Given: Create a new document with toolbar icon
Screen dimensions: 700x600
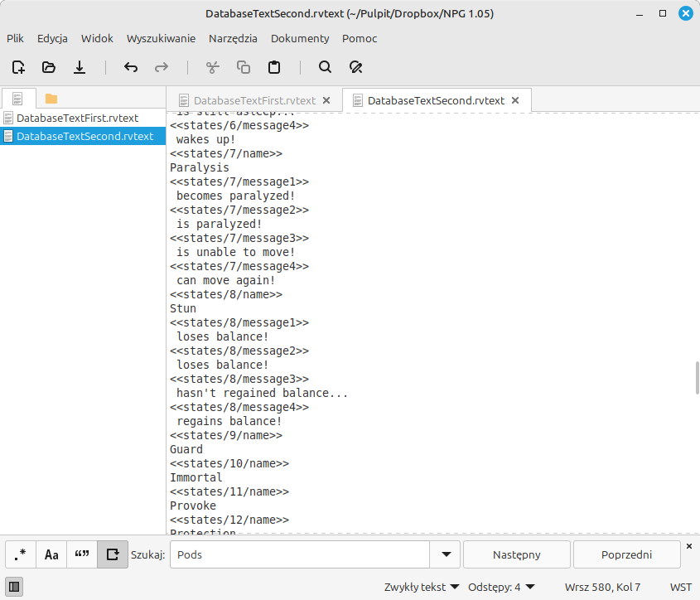Looking at the screenshot, I should point(18,67).
